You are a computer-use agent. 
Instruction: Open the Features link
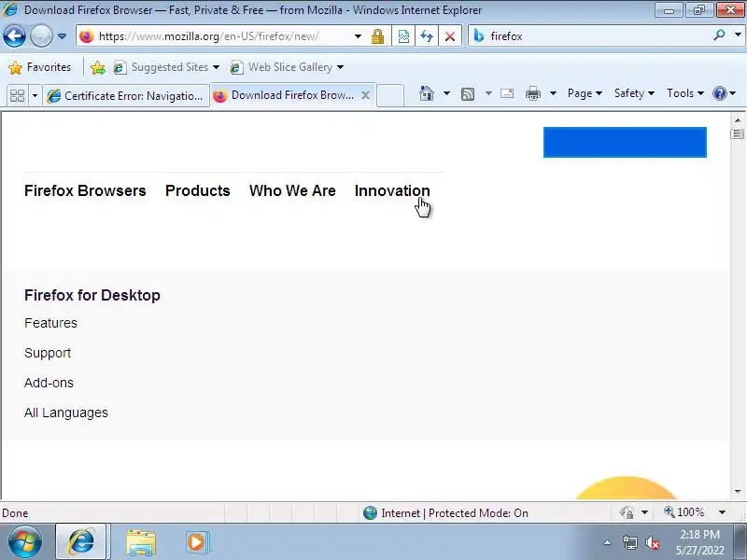[x=51, y=323]
